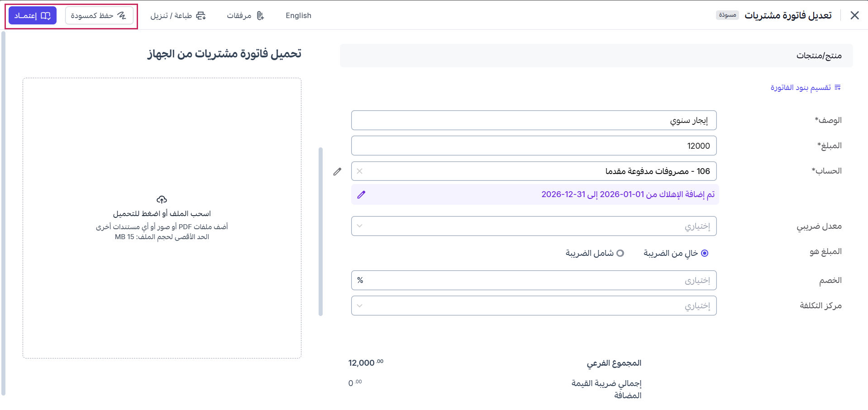This screenshot has height=410, width=868.
Task: Open the account 106 prepaid expenses combo box
Action: pyautogui.click(x=534, y=171)
